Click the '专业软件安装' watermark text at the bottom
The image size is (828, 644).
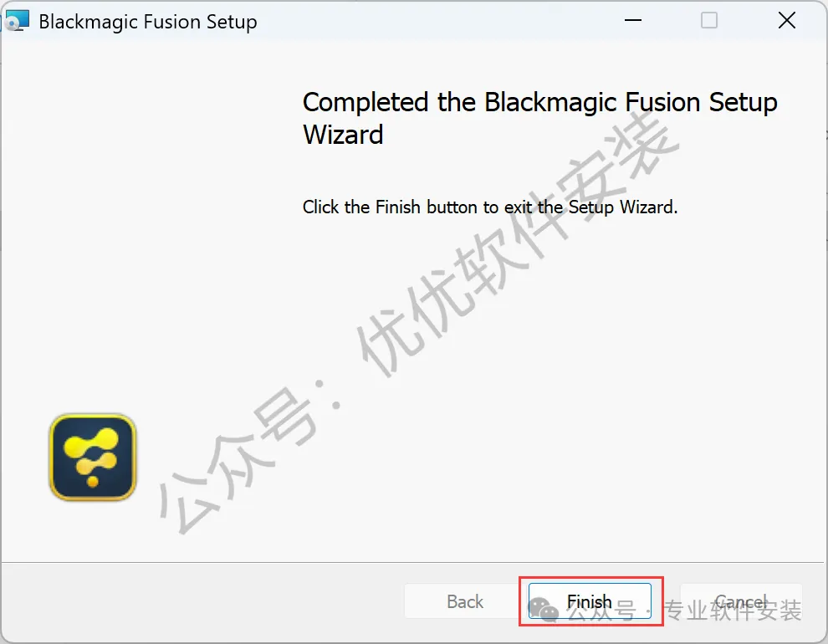(733, 611)
